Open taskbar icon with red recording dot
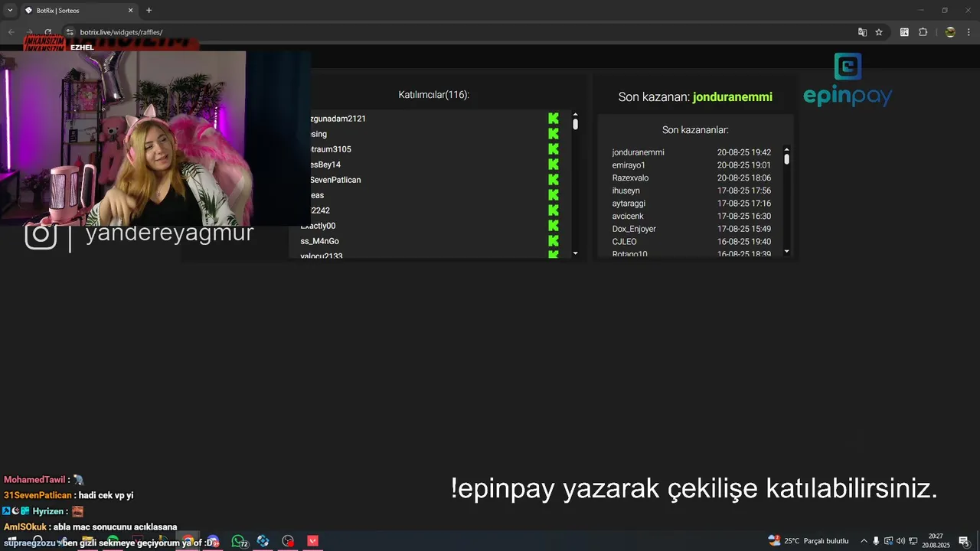The height and width of the screenshot is (551, 980). [288, 541]
